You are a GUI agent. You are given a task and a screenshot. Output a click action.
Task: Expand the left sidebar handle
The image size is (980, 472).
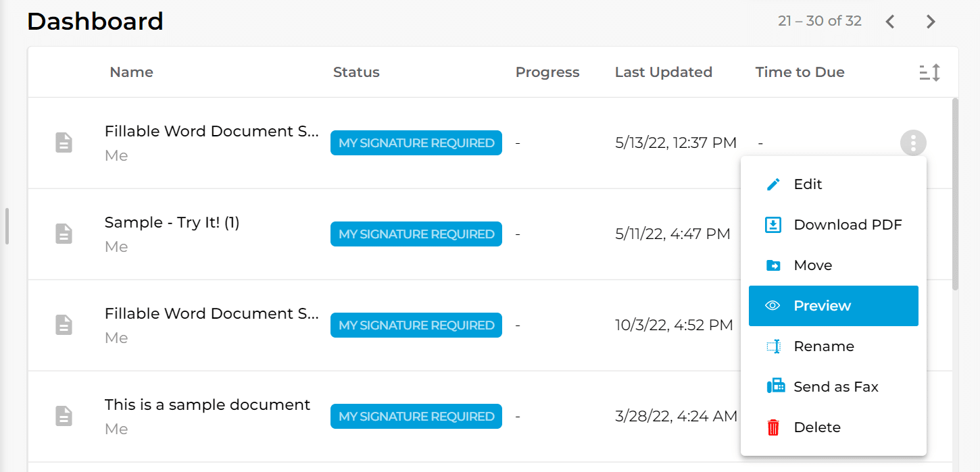point(7,226)
